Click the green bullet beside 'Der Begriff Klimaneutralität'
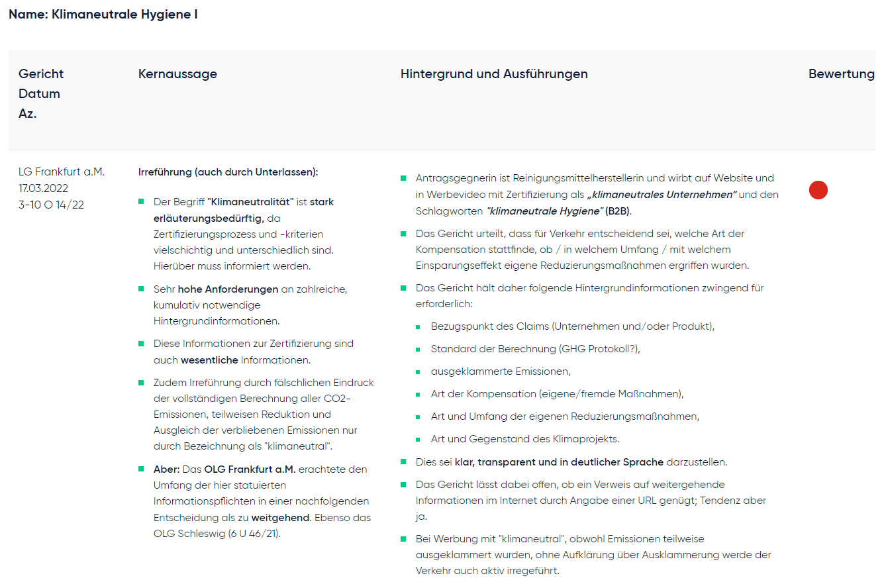Screen dimensions: 884x588 [141, 201]
